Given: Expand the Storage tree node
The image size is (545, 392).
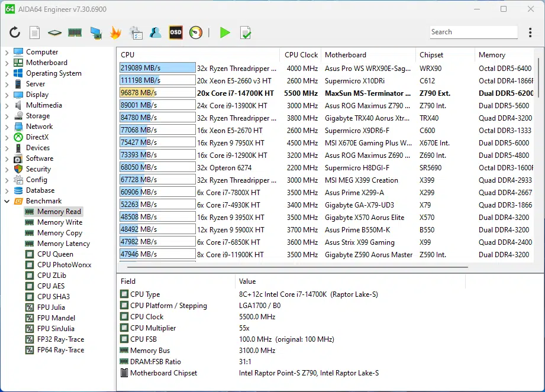Looking at the screenshot, I should tap(7, 116).
